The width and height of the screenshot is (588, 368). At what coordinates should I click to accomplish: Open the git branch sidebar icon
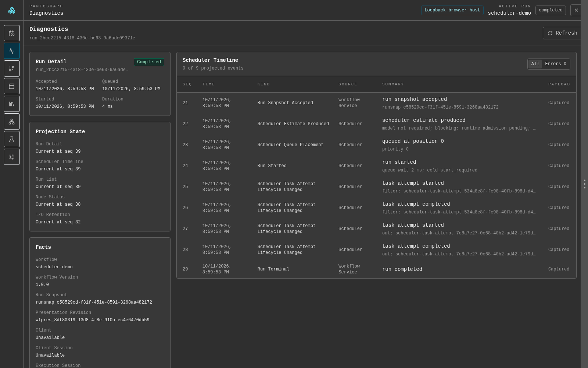coord(12,68)
